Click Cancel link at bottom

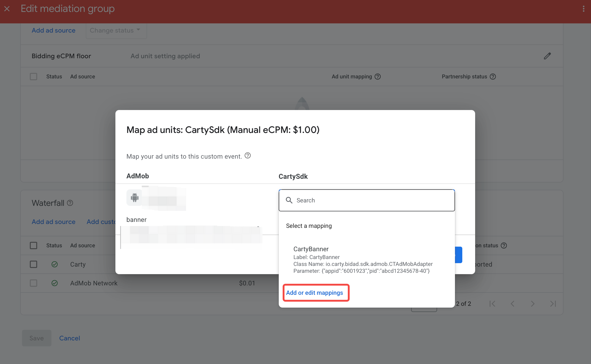[70, 338]
